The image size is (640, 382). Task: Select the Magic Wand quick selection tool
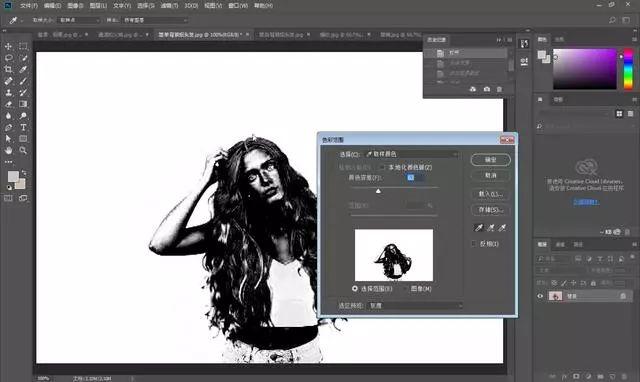click(x=23, y=58)
